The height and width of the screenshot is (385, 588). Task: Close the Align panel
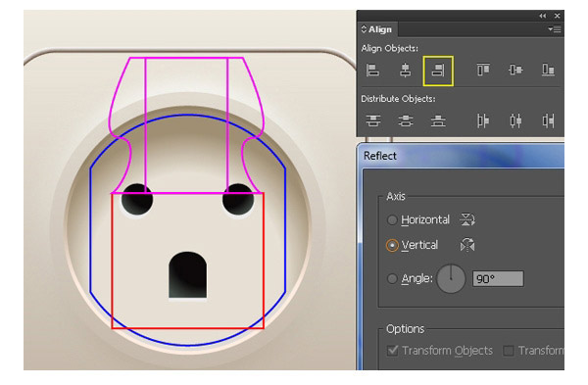point(558,16)
